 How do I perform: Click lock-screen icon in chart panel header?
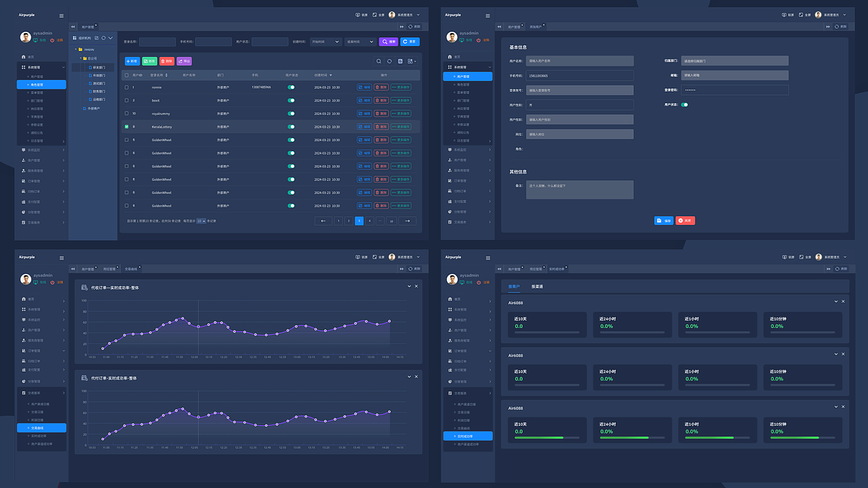tap(358, 257)
